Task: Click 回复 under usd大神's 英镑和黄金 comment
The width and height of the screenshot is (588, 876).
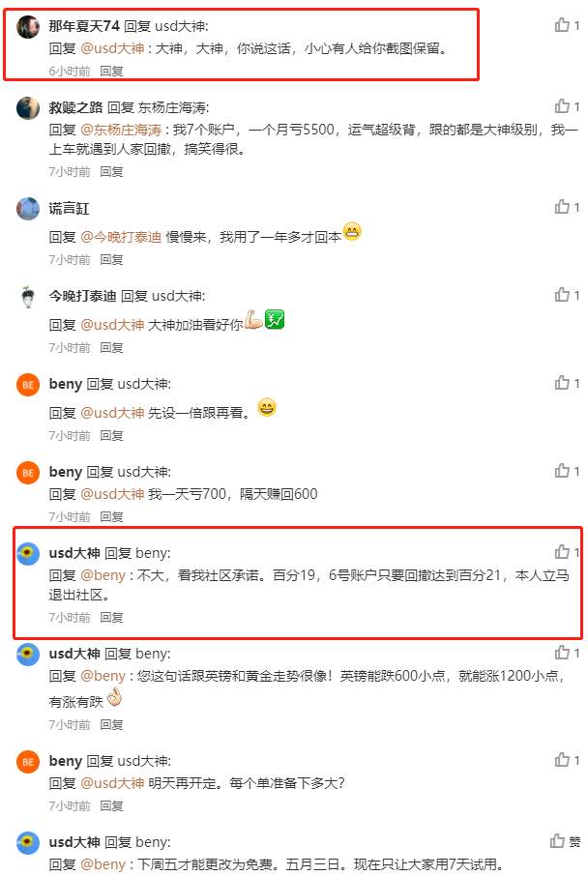Action: point(111,724)
